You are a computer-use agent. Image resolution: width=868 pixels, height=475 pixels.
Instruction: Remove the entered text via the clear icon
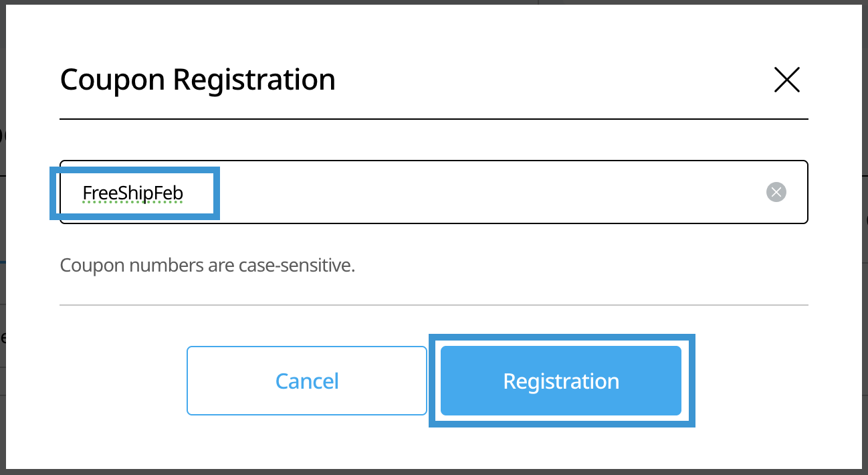click(776, 193)
